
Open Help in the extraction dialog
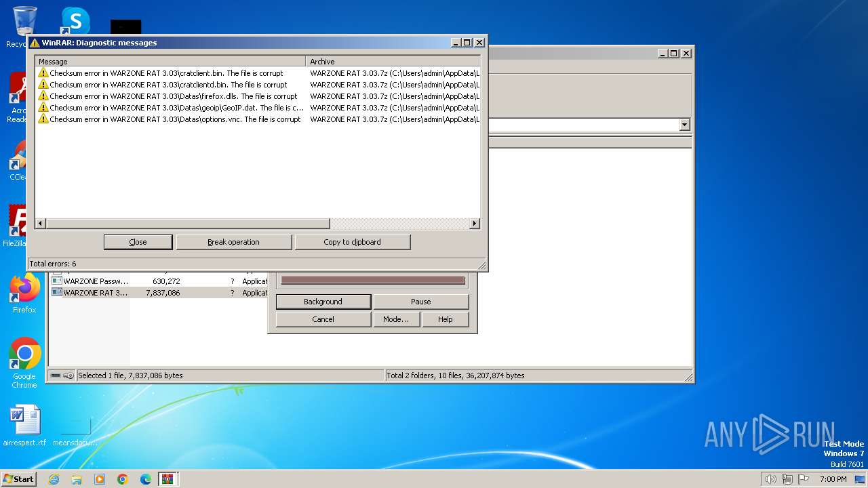445,319
